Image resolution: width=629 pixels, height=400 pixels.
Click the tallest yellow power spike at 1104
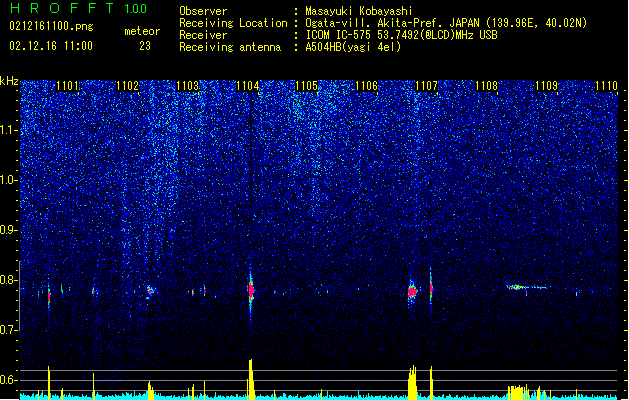tap(251, 379)
